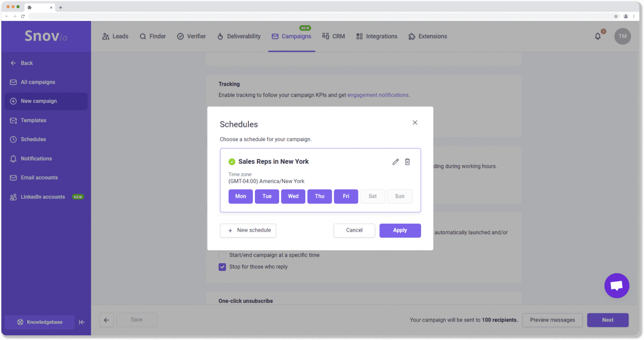Open the chat support bubble
This screenshot has width=644, height=340.
coord(616,286)
